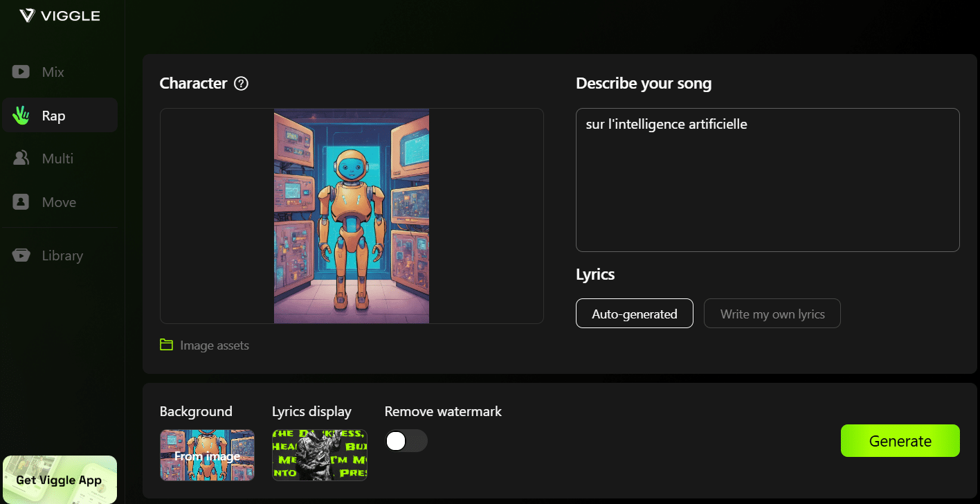Enable the Remove watermark switch
Viewport: 980px width, 504px height.
(x=406, y=440)
